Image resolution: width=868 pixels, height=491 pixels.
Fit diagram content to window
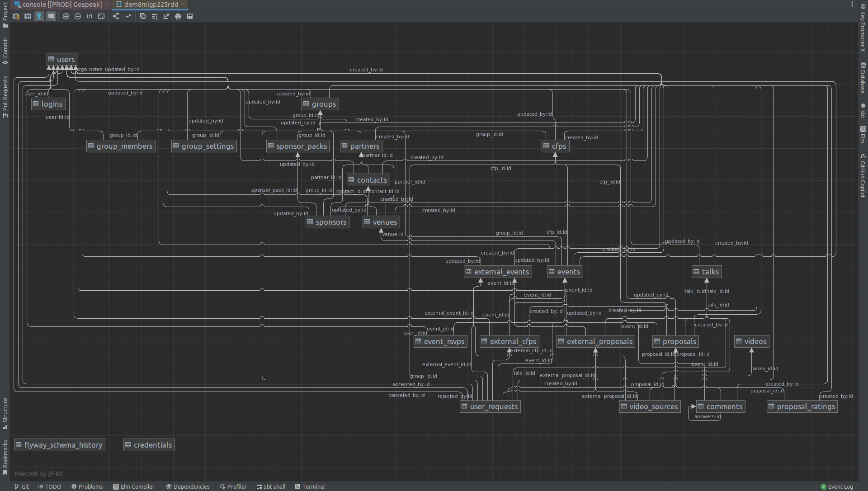tap(101, 16)
